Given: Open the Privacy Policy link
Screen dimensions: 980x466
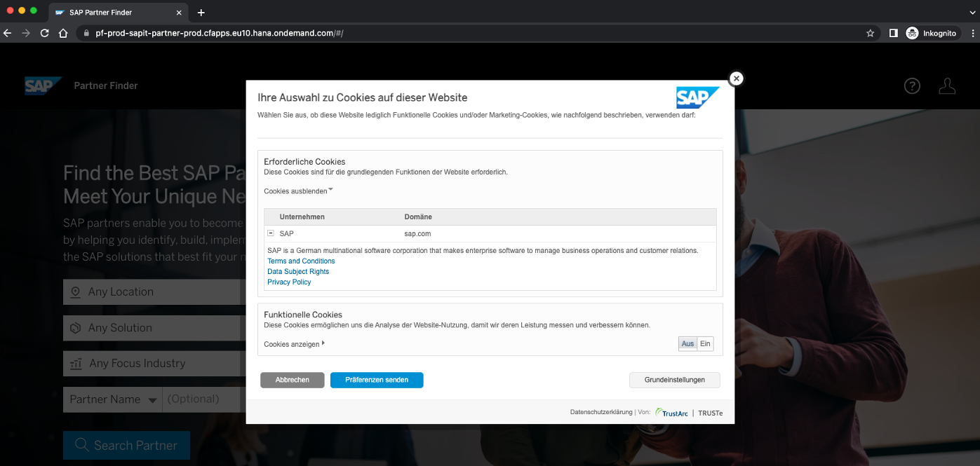Looking at the screenshot, I should (x=289, y=282).
